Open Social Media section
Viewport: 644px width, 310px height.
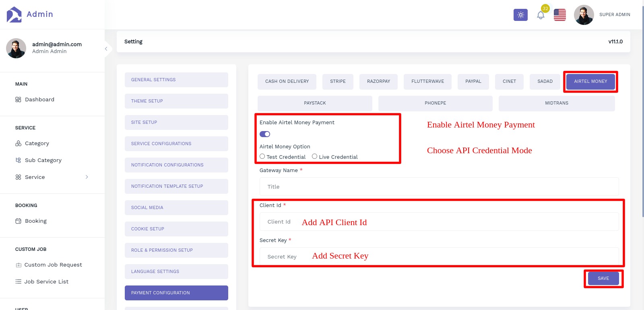[x=176, y=207]
